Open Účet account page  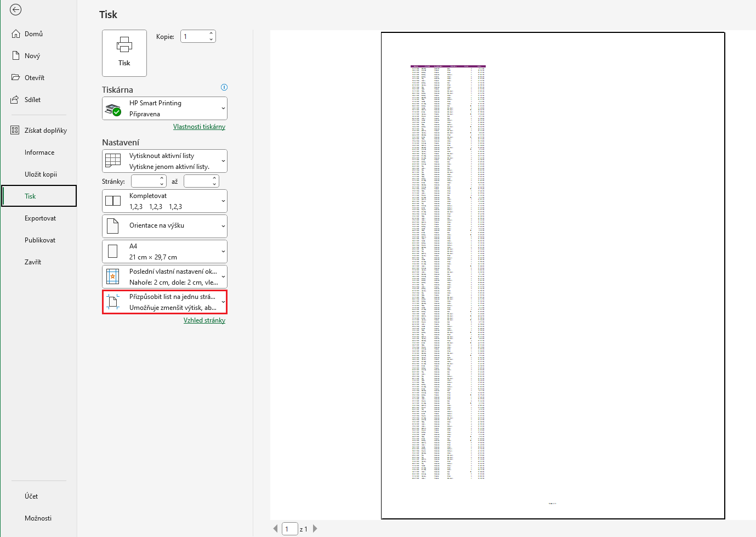(x=38, y=496)
